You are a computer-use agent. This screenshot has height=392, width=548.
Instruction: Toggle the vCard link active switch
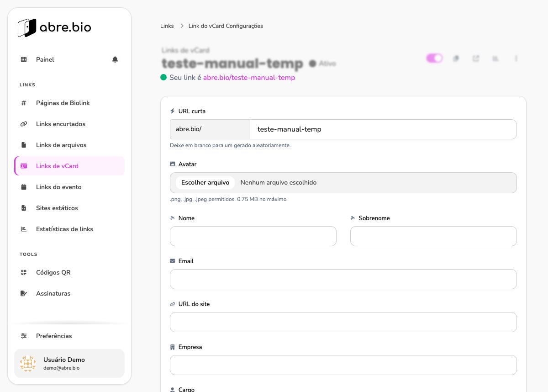(434, 58)
